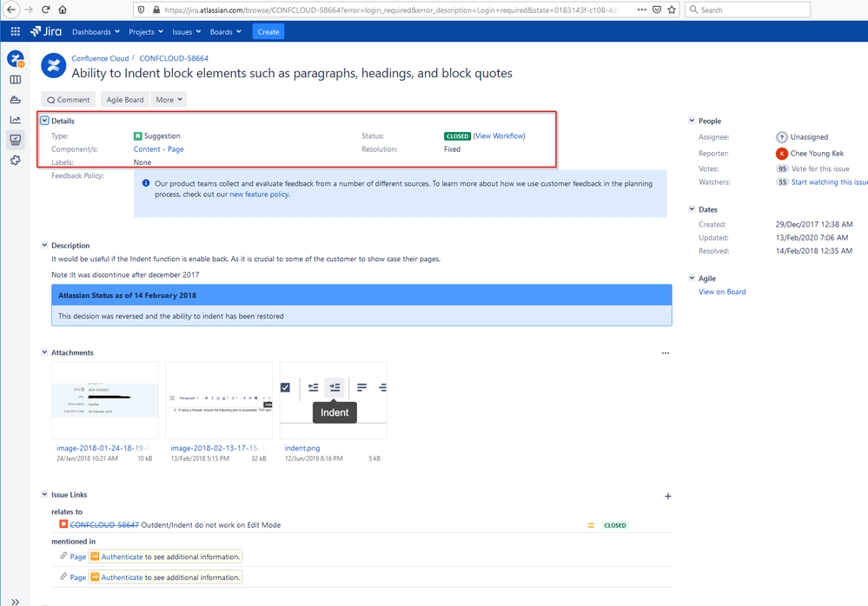Reload the page with the refresh icon
868x606 pixels.
(x=46, y=10)
